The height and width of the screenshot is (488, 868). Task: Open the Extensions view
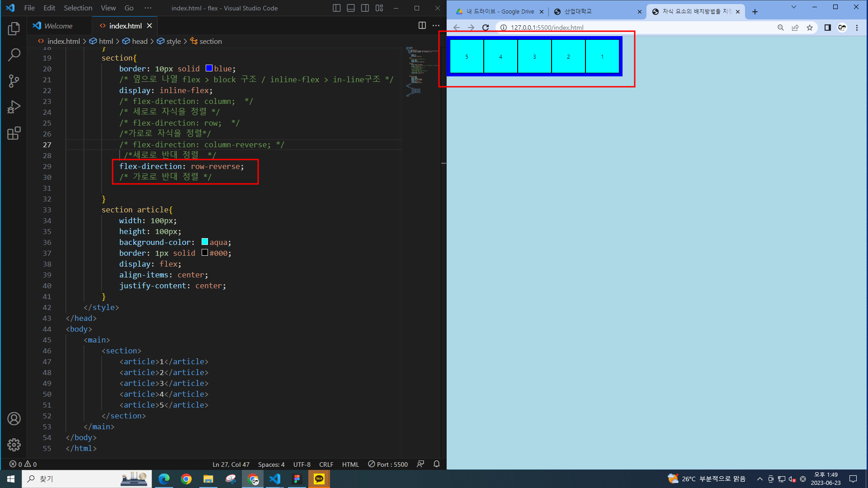click(14, 133)
